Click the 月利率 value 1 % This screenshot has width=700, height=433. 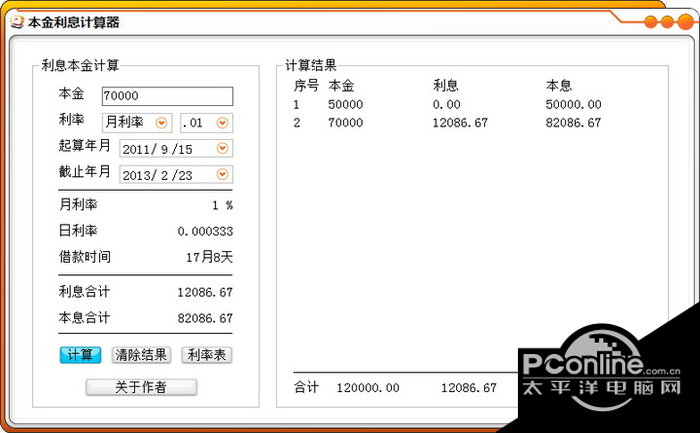click(x=222, y=205)
